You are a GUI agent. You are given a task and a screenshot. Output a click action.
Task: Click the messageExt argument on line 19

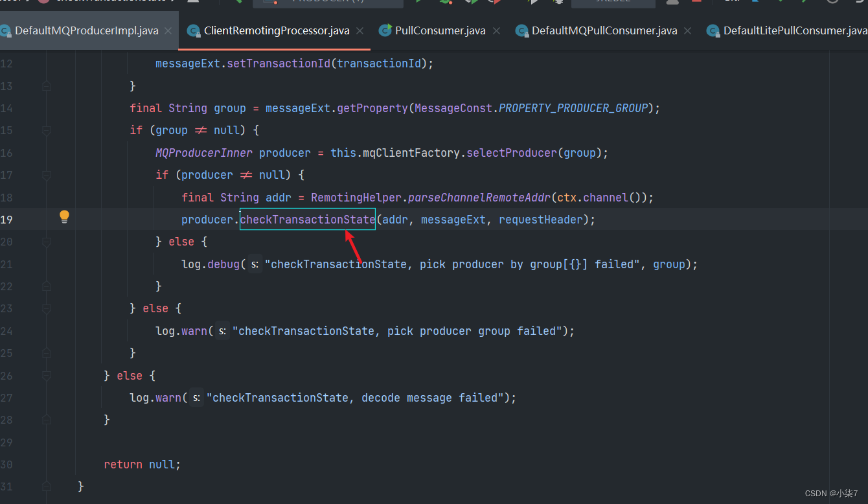coord(453,220)
